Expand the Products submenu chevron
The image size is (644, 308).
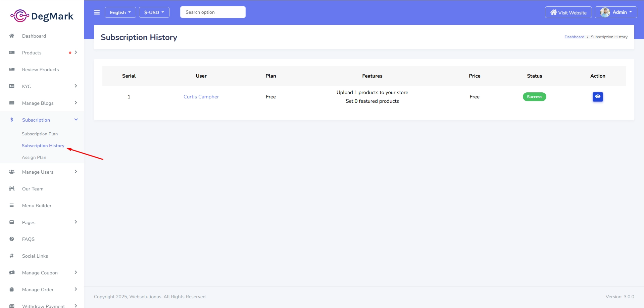(76, 52)
